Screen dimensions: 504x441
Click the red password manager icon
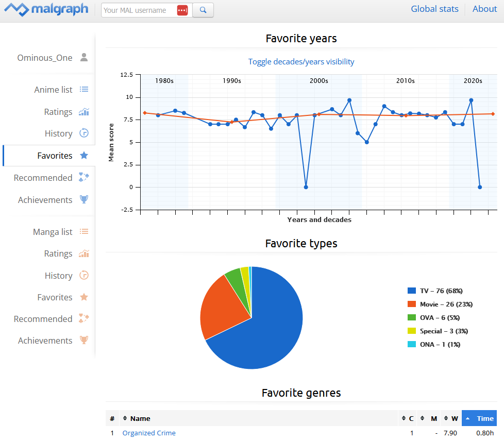click(x=182, y=10)
